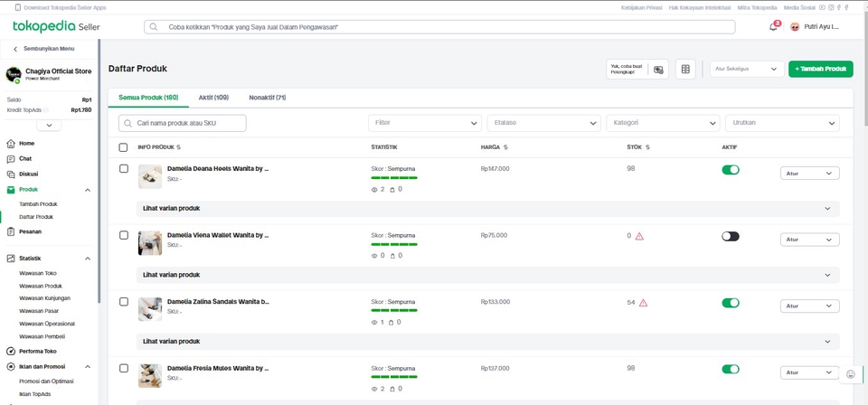Click the phone icon for Seller Apps download
The height and width of the screenshot is (405, 868).
click(x=18, y=8)
